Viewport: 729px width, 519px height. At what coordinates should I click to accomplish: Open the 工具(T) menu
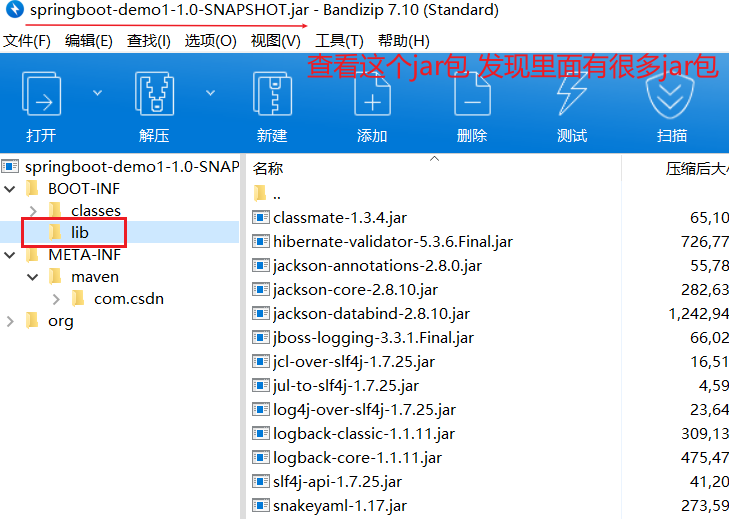339,41
